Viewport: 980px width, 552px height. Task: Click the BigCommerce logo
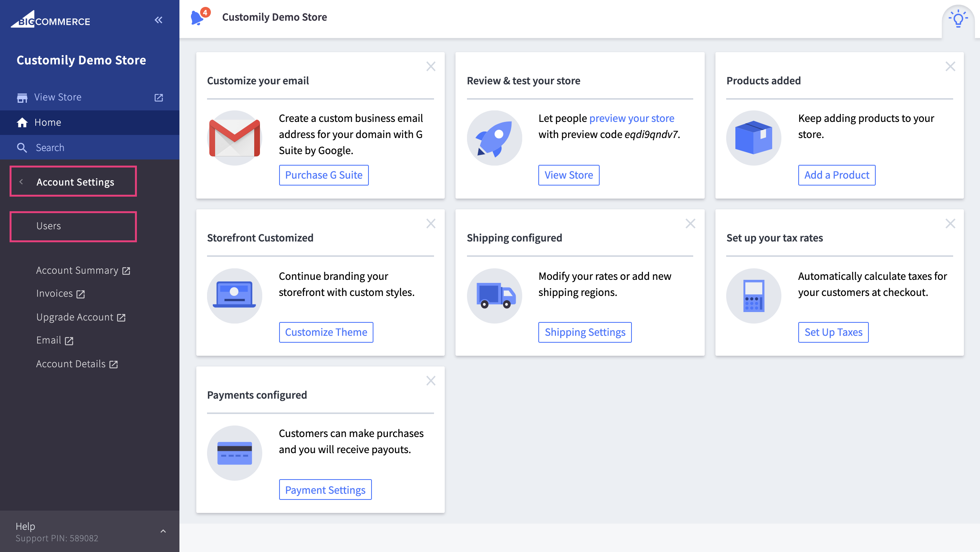pos(50,20)
